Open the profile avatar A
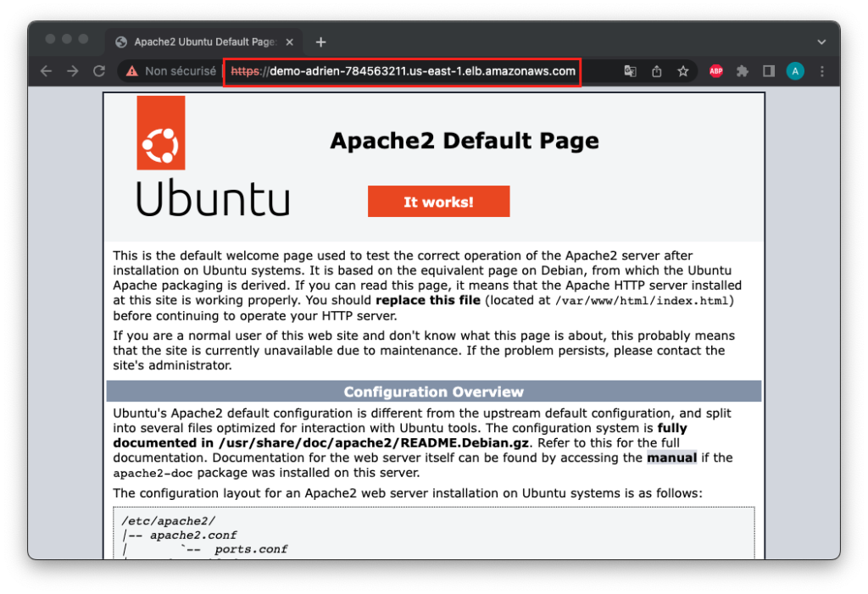The image size is (868, 594). click(x=795, y=71)
